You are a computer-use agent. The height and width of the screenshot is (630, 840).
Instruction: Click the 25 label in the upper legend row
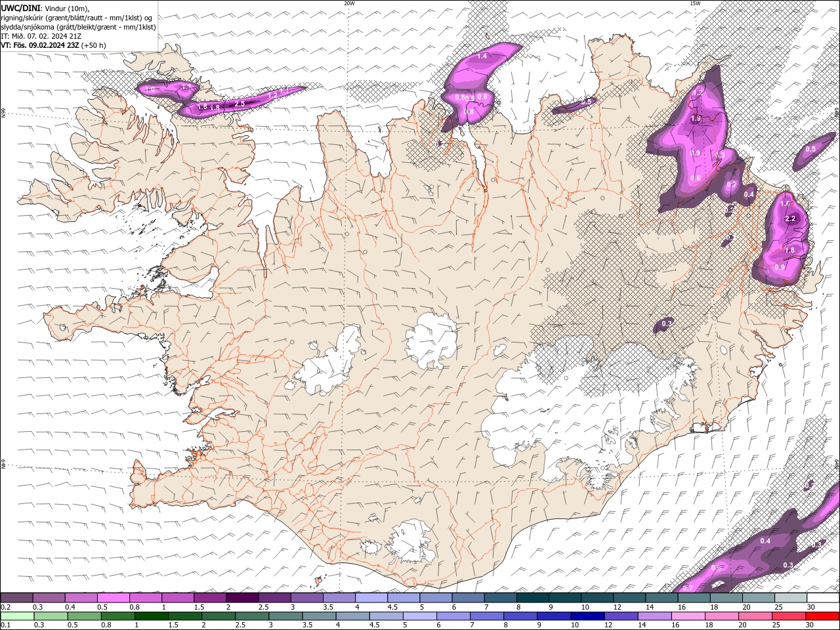pyautogui.click(x=779, y=607)
